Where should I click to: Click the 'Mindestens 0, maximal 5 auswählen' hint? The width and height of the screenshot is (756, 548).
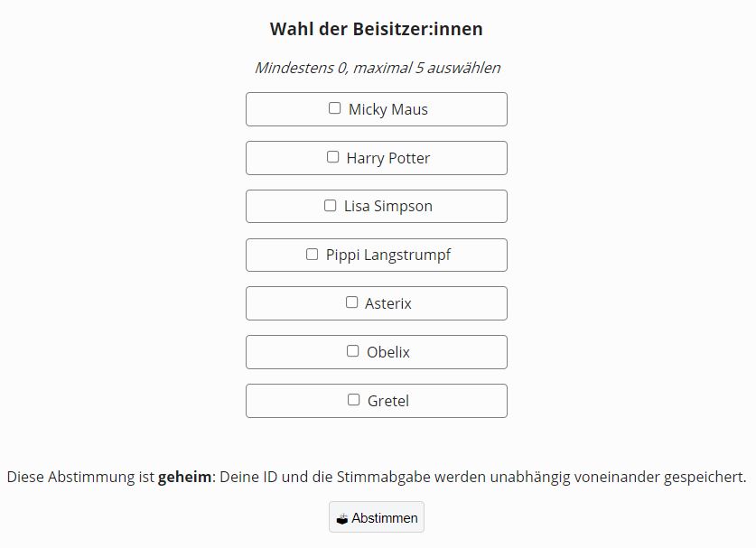pos(378,68)
